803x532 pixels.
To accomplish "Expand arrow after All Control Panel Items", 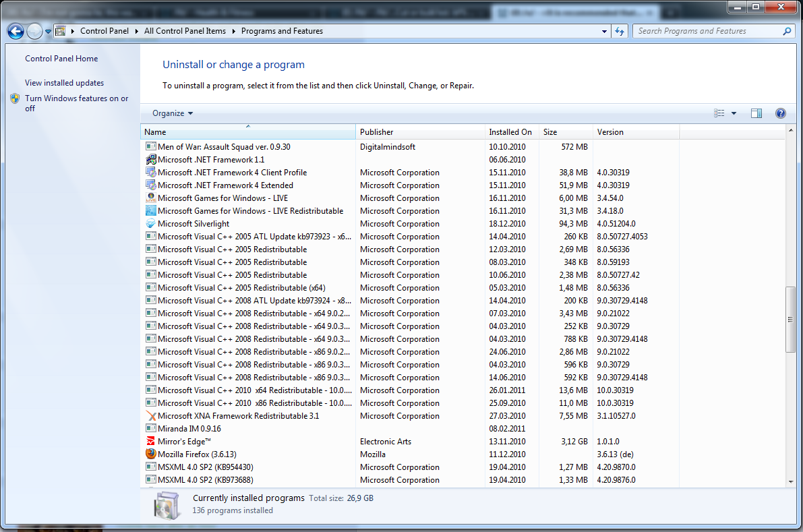I will pos(233,31).
